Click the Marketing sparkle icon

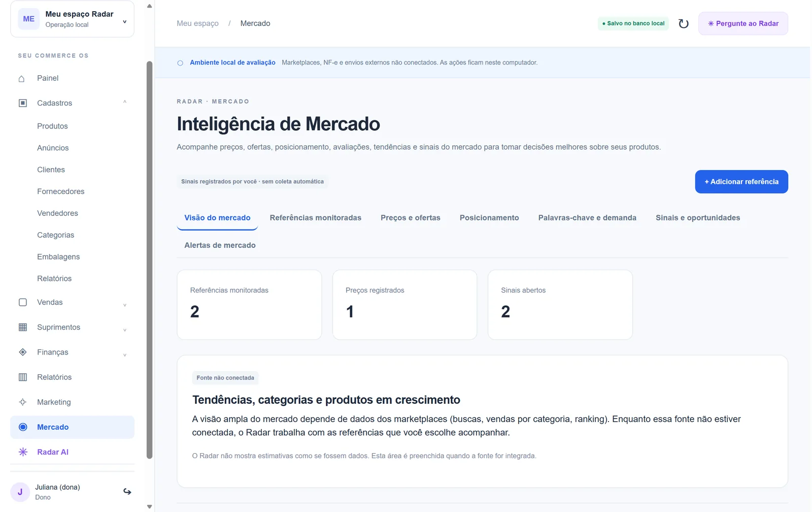tap(23, 402)
